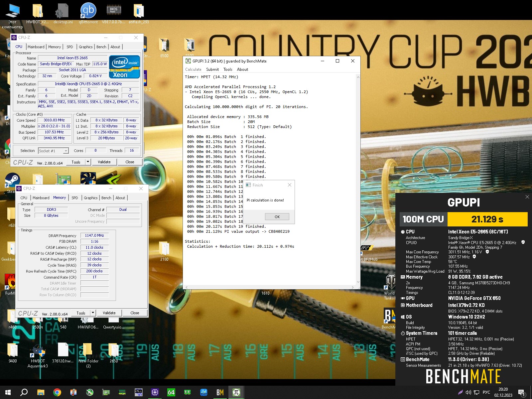The image size is (532, 399).
Task: Switch to Mainboard tab in top CPU-Z window
Action: 36,47
